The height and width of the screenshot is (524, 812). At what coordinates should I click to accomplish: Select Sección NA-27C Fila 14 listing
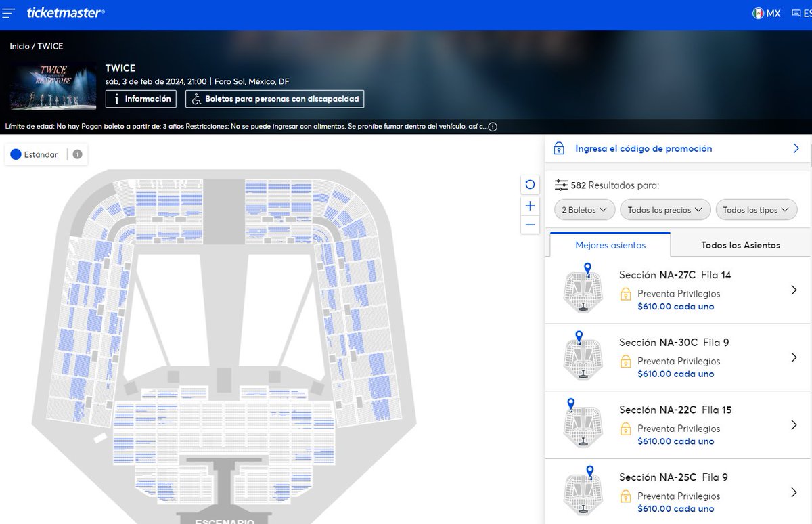tap(677, 290)
